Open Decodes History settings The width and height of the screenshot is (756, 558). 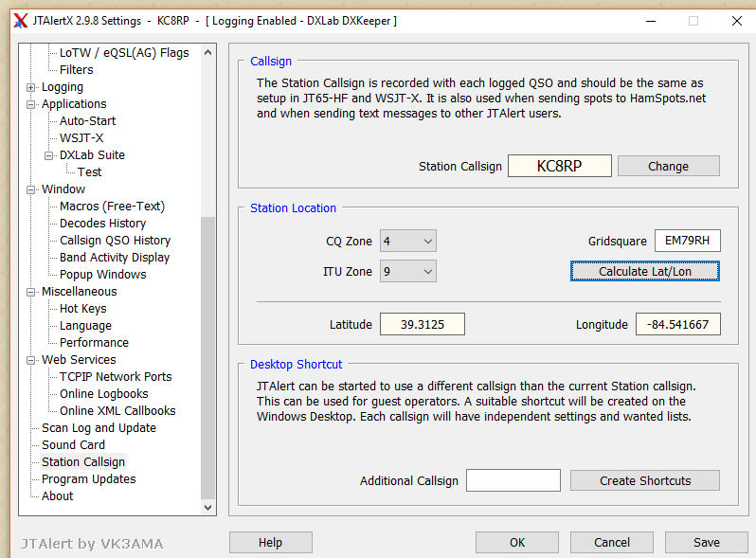tap(102, 224)
